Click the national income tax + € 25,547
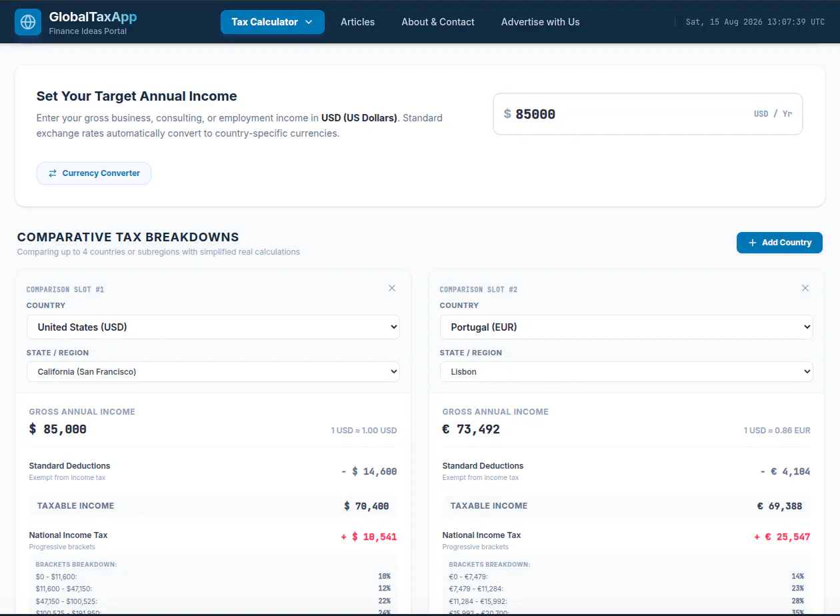This screenshot has width=840, height=616. point(782,537)
